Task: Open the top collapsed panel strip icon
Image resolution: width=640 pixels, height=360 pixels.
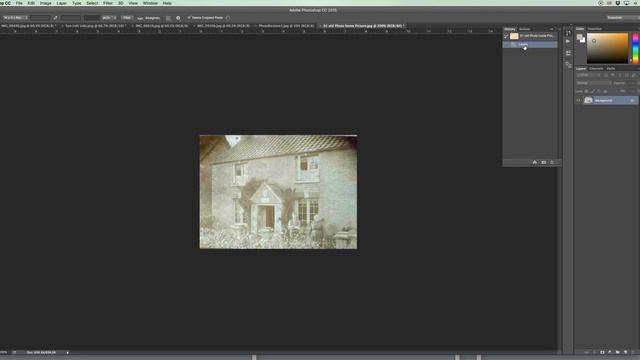Action: (568, 33)
